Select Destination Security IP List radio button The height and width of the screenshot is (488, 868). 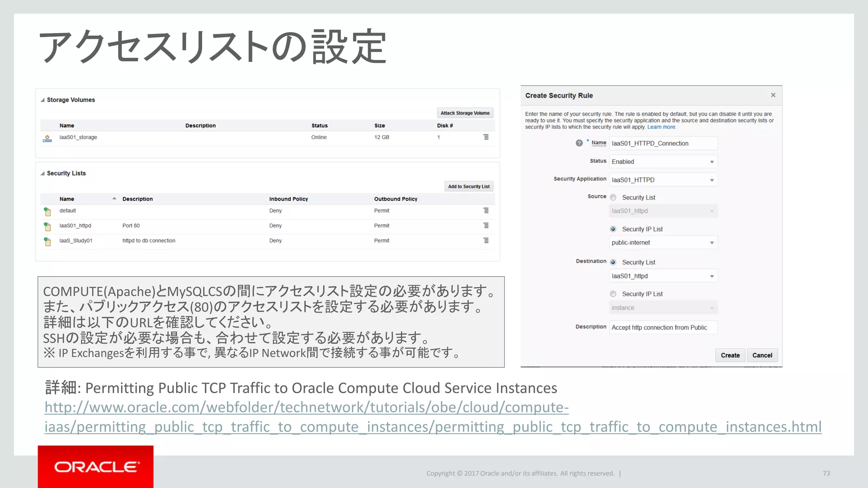[x=613, y=294]
